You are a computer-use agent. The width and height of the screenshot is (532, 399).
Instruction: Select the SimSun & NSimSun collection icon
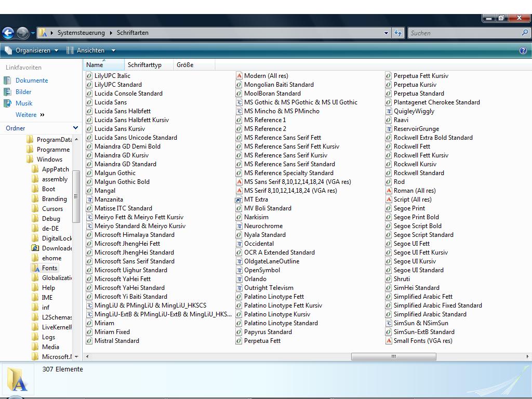389,323
